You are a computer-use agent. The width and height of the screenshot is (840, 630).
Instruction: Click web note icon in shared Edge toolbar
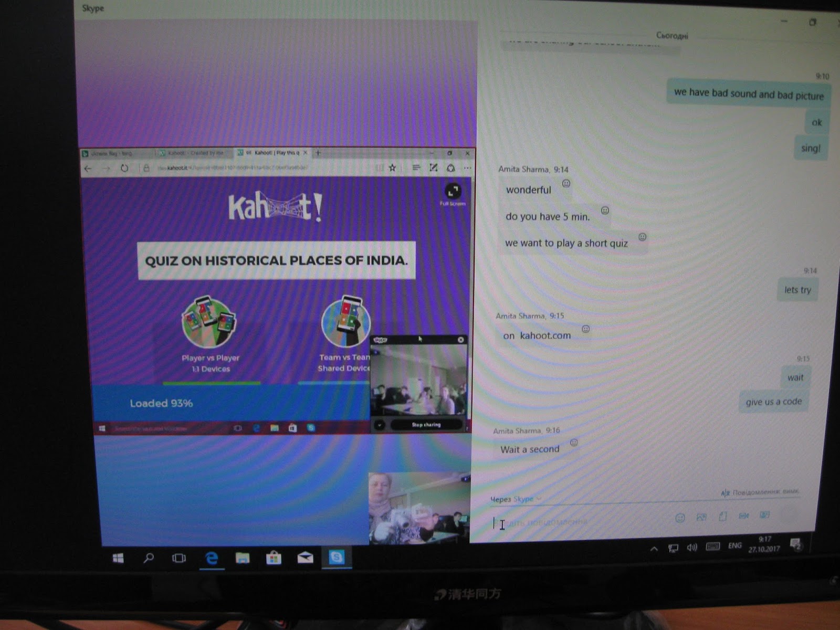(433, 167)
